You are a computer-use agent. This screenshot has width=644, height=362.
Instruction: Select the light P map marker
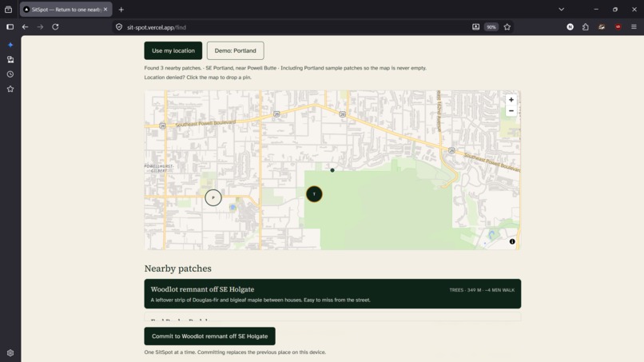pos(213,197)
